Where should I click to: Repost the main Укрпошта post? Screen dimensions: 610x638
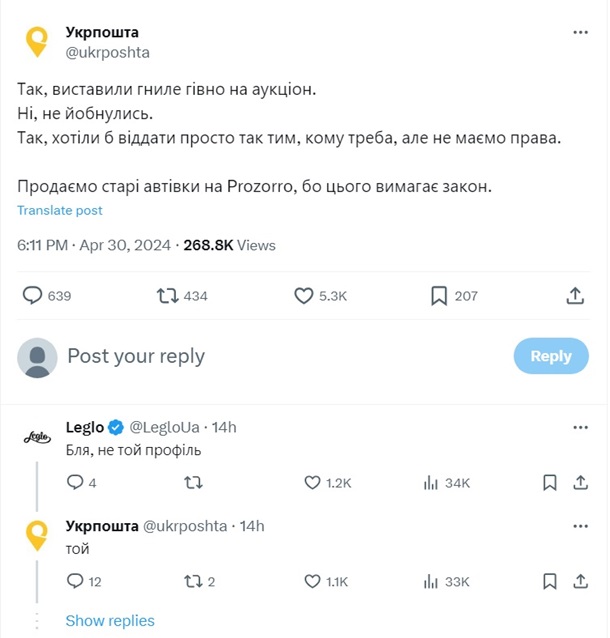tap(169, 295)
